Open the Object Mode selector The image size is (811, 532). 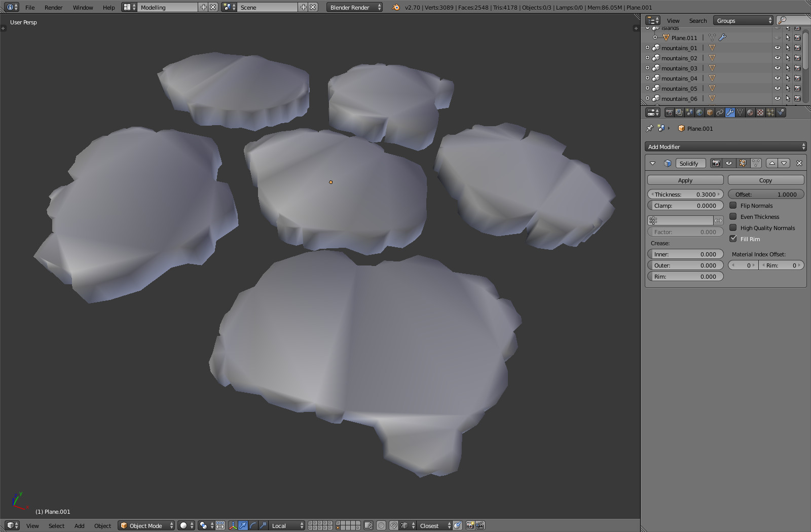pyautogui.click(x=146, y=525)
